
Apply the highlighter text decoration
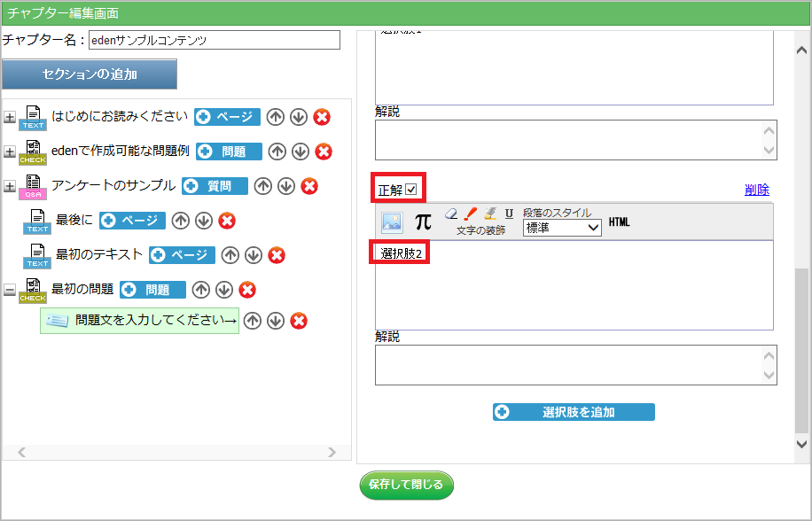point(490,214)
